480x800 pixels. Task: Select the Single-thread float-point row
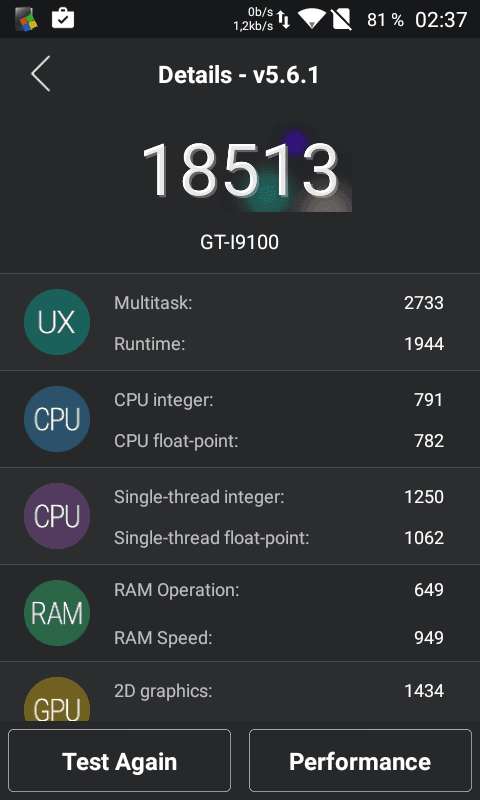point(279,538)
